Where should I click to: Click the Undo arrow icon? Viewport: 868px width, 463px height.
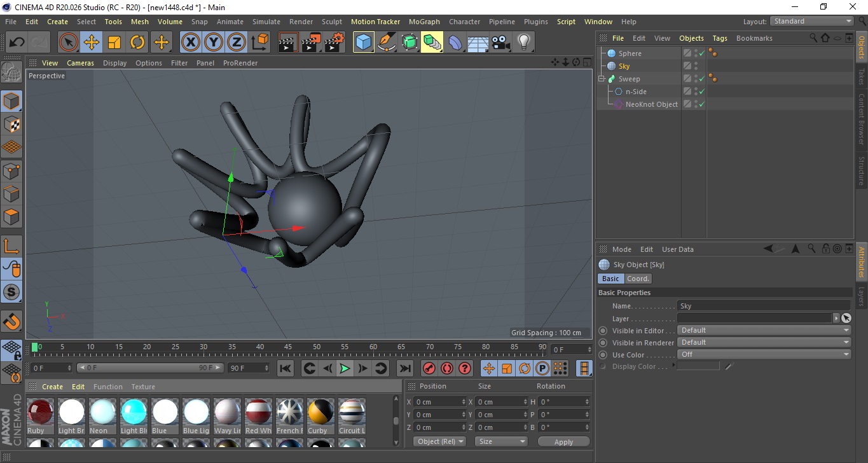click(17, 43)
